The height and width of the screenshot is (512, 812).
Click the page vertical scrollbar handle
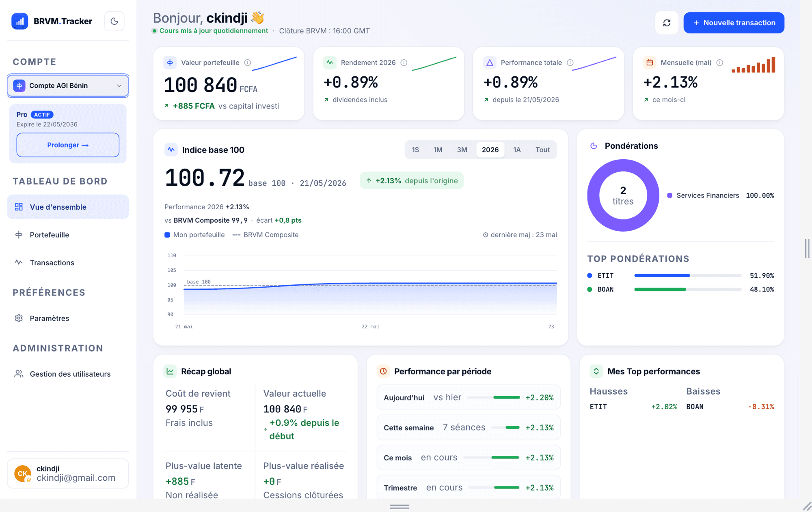(807, 249)
